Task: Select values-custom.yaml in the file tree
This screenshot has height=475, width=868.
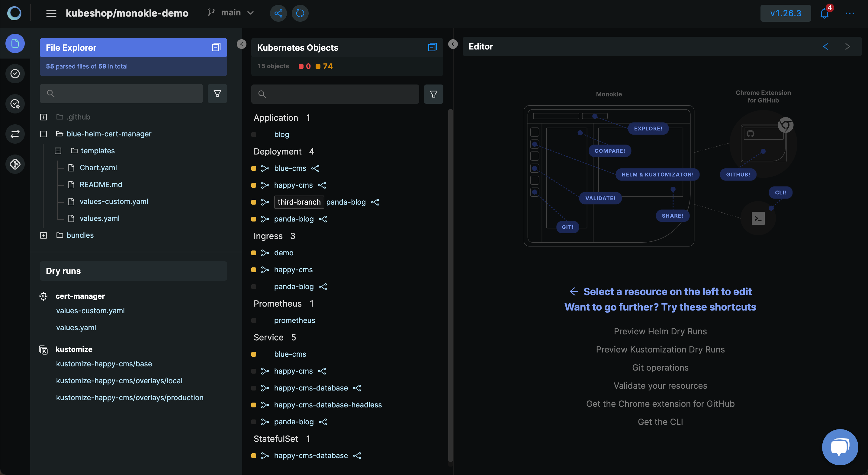Action: [x=114, y=201]
